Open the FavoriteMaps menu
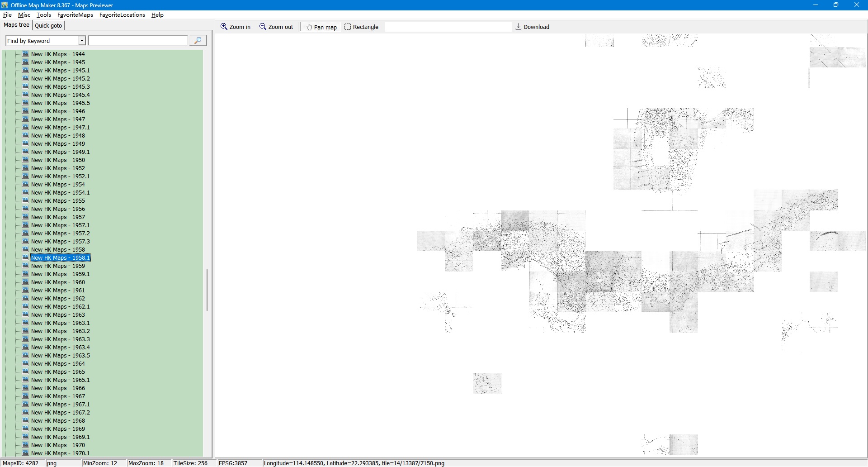 click(x=75, y=15)
